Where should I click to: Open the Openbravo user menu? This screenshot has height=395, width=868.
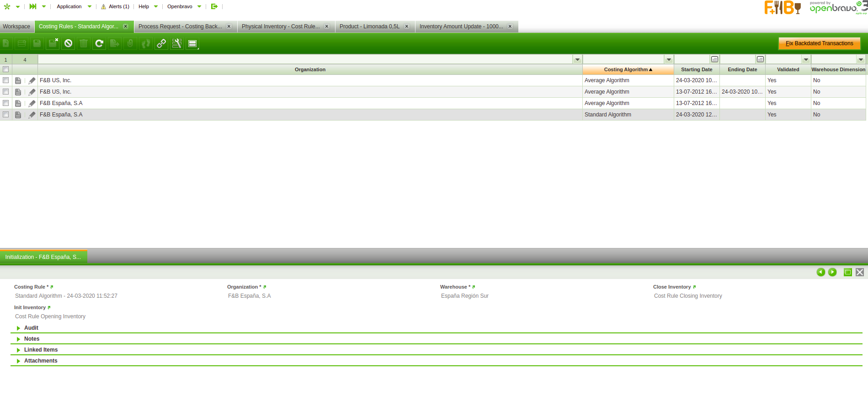click(184, 6)
